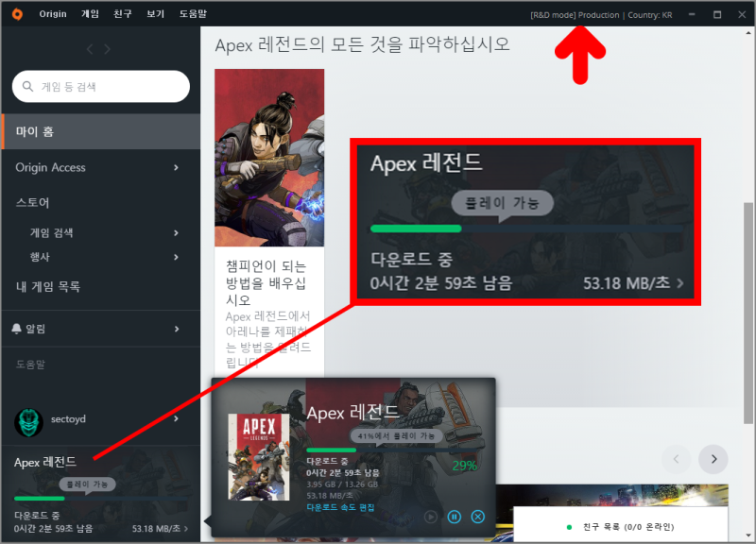Open 도움말 in the sidebar
The image size is (756, 544).
[30, 365]
